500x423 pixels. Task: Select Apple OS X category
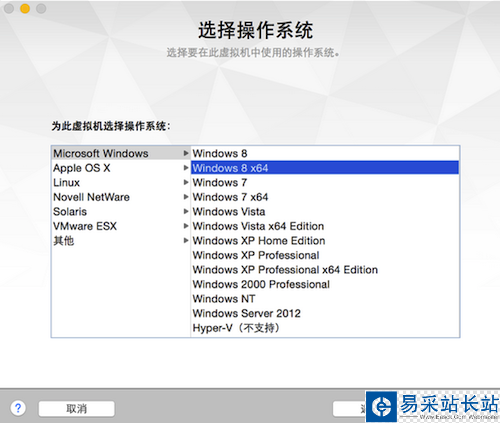click(121, 168)
